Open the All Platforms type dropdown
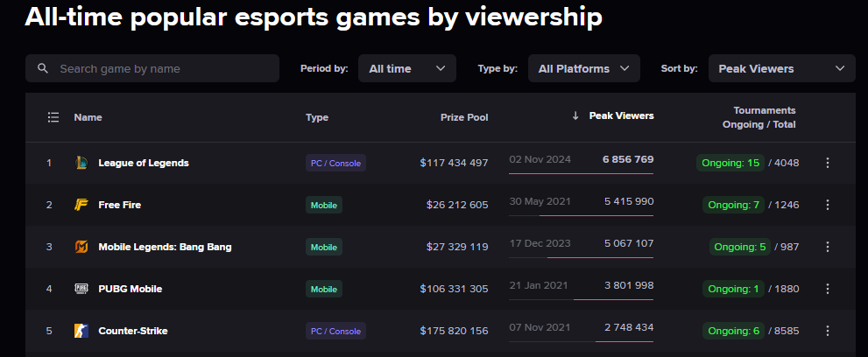The image size is (868, 357). pos(583,68)
